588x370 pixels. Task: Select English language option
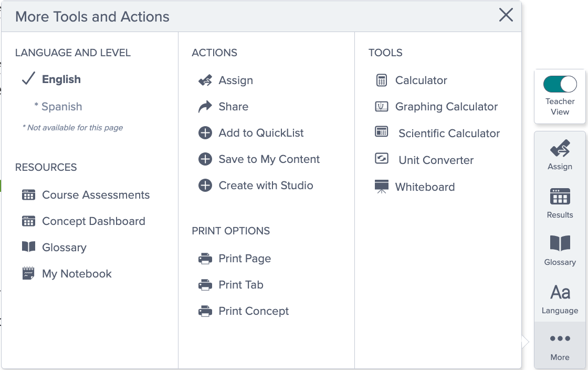[x=61, y=79]
